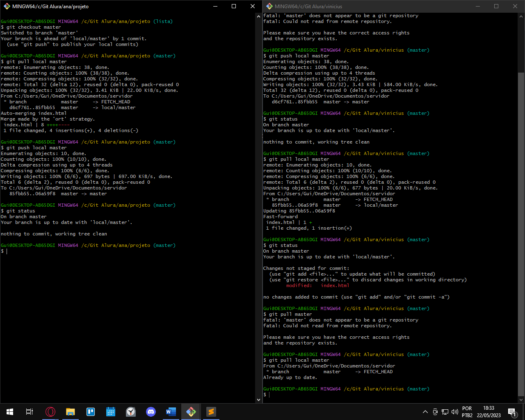The width and height of the screenshot is (525, 420).
Task: Click the Git Bash icon in the taskbar
Action: tap(191, 412)
